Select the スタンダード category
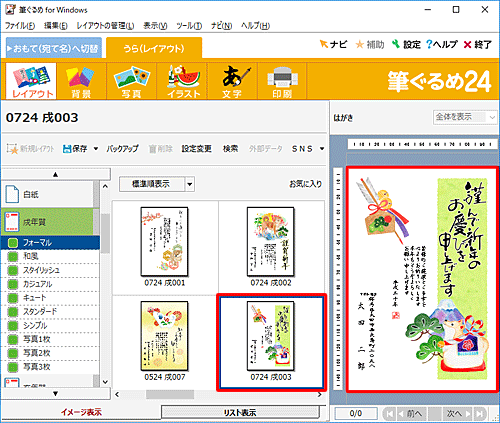The image size is (500, 423). [50, 311]
